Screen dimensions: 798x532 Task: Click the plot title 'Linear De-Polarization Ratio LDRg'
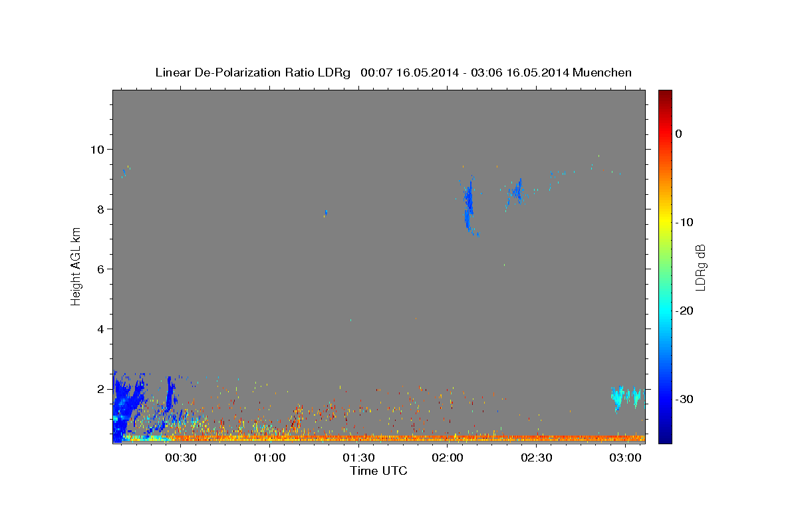pos(253,72)
